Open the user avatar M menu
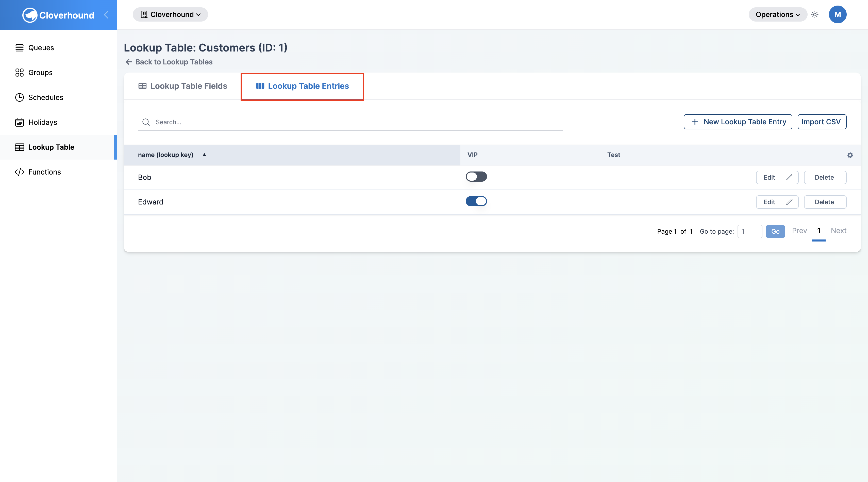This screenshot has height=482, width=868. point(837,14)
